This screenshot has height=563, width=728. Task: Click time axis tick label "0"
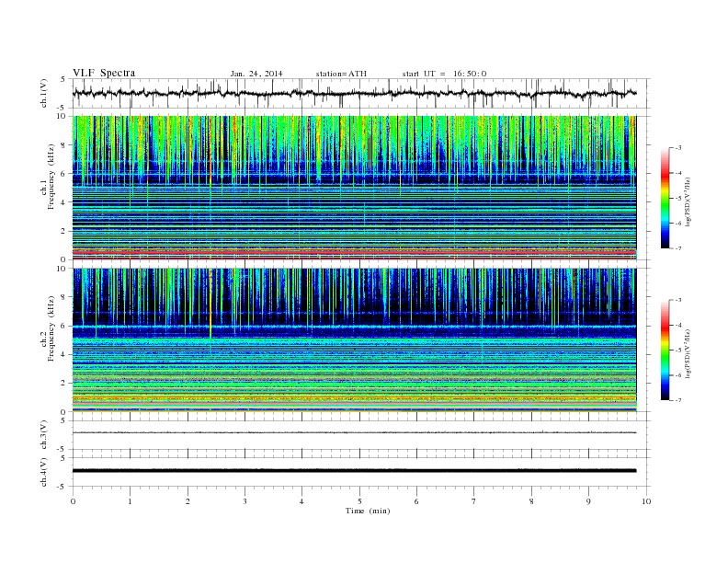[x=73, y=501]
